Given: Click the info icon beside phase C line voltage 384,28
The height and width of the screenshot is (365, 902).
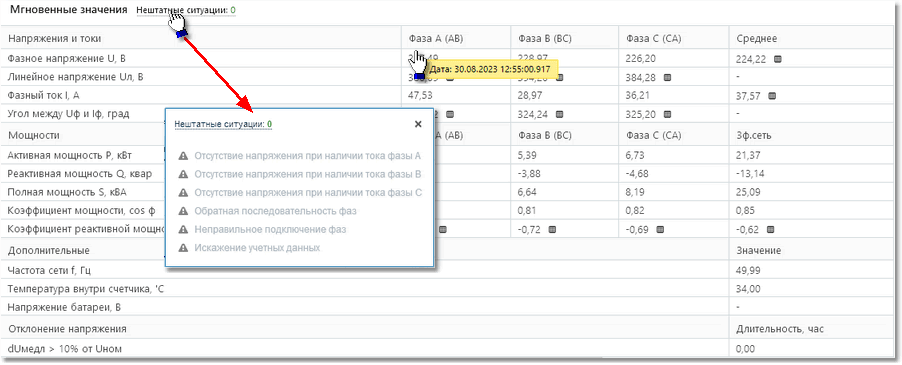Looking at the screenshot, I should click(667, 77).
